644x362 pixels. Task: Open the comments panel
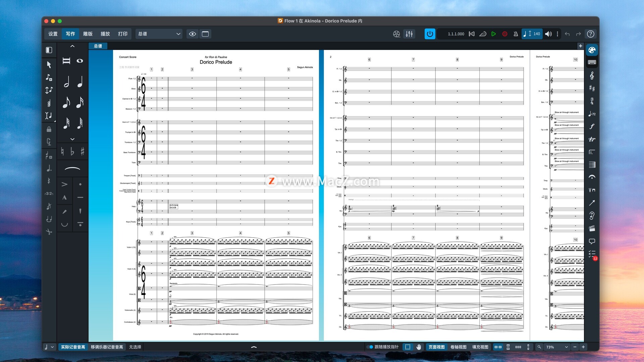tap(592, 241)
